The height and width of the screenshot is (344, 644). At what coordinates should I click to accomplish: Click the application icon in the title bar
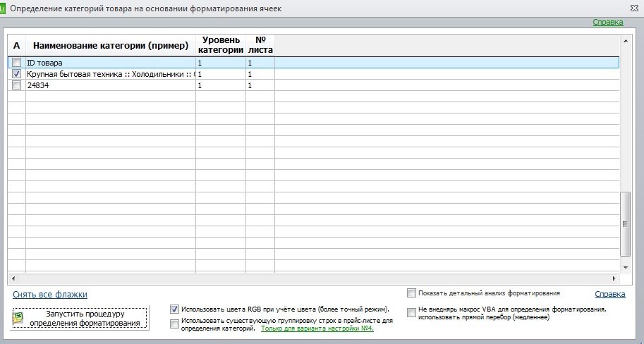click(2, 8)
